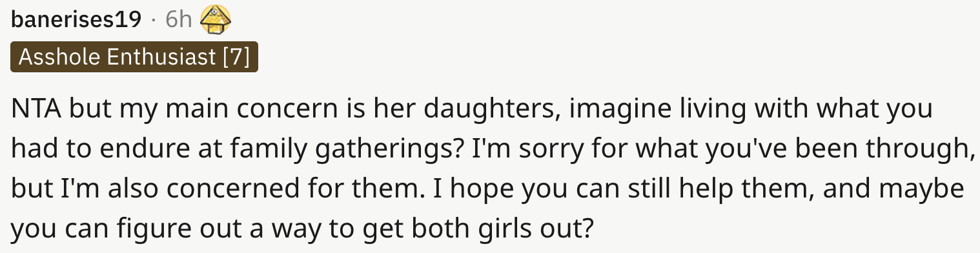Screen dimensions: 980x253
Task: Select the Asshole Enthusiast flair badge
Action: [134, 58]
